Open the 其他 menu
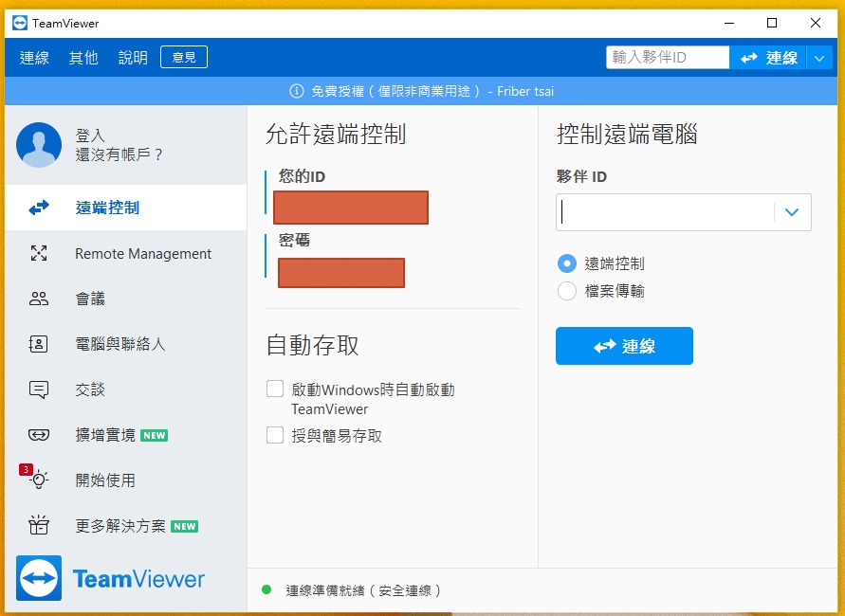This screenshot has width=845, height=616. pyautogui.click(x=83, y=58)
